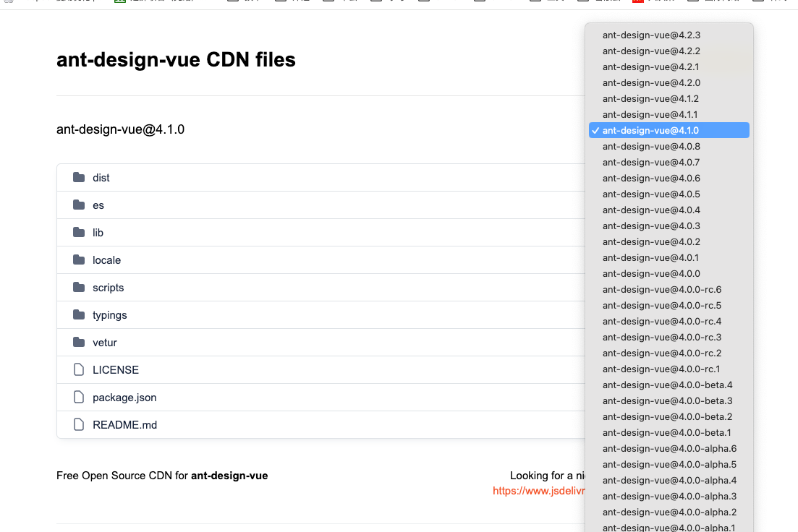Click the LICENSE file icon
Screen dimensions: 798x532
79,370
